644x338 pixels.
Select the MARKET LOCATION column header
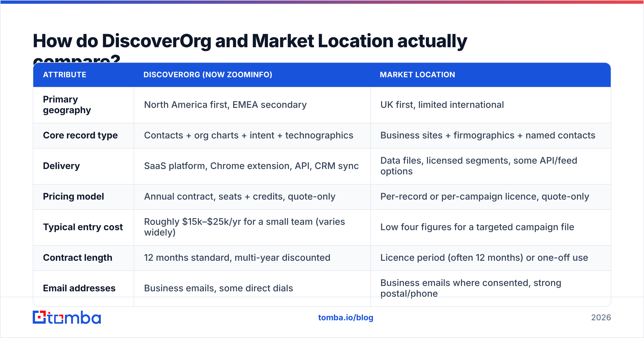pos(418,75)
